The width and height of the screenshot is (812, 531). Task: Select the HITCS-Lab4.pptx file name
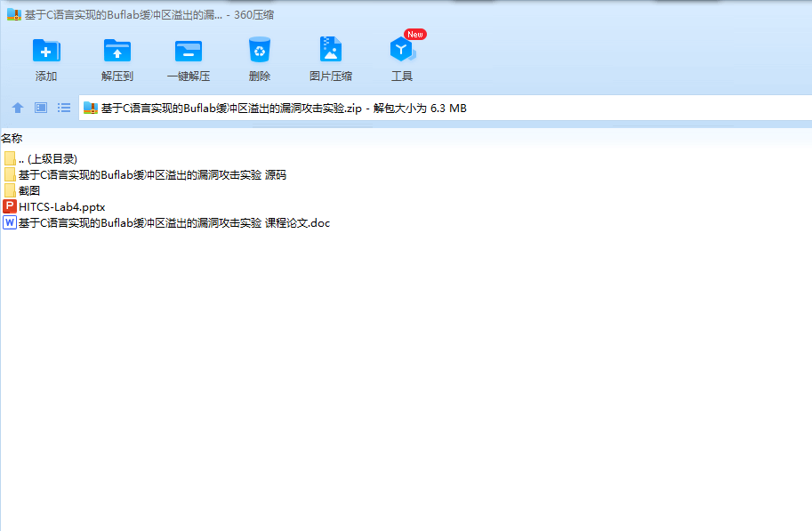[x=62, y=207]
